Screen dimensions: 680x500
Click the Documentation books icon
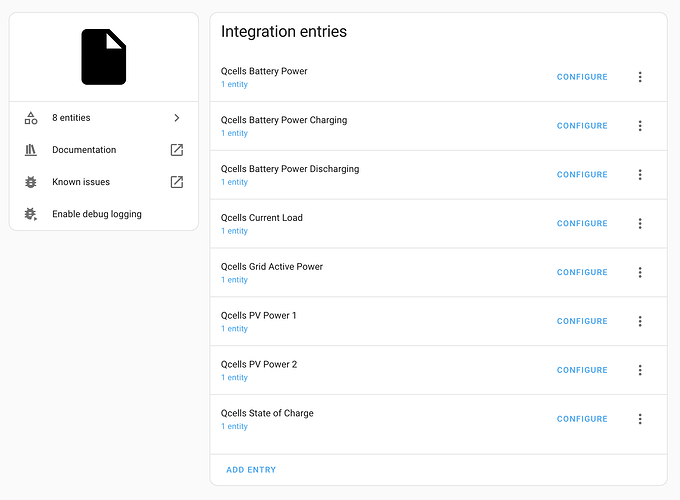click(x=31, y=150)
